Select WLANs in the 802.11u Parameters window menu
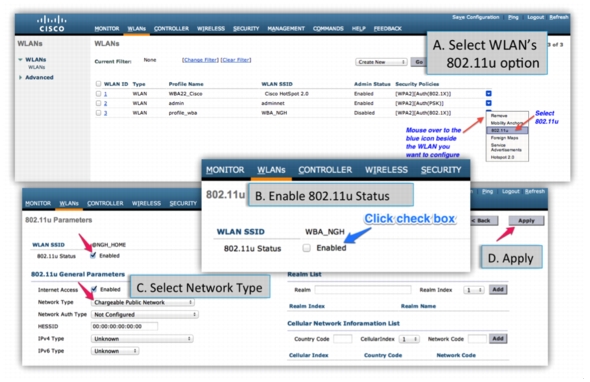This screenshot has width=590, height=382. [x=69, y=204]
